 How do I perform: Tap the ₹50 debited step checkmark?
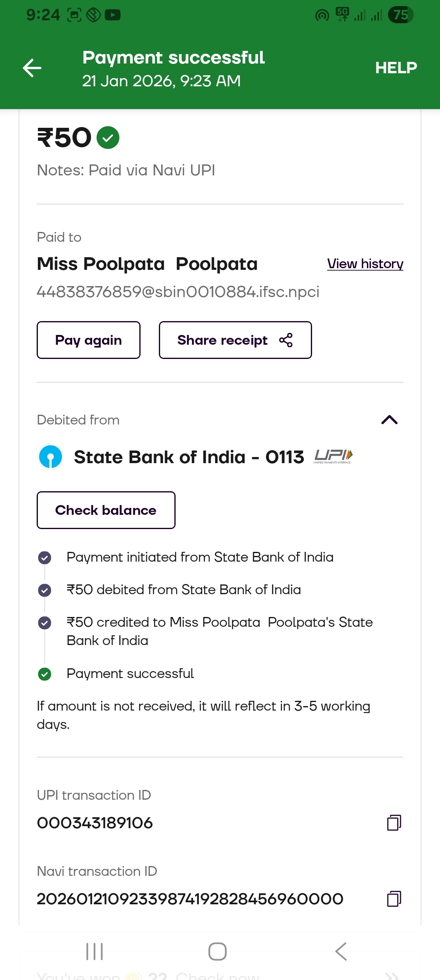point(44,590)
